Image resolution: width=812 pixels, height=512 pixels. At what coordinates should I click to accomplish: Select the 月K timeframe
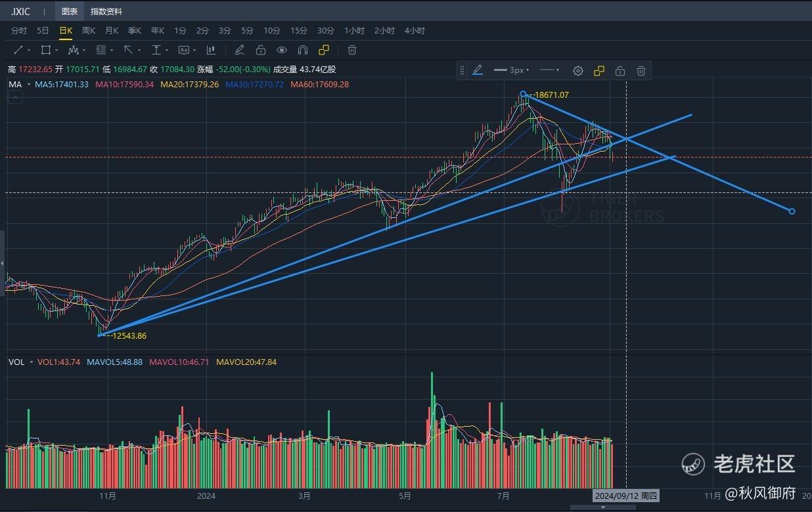coord(112,31)
